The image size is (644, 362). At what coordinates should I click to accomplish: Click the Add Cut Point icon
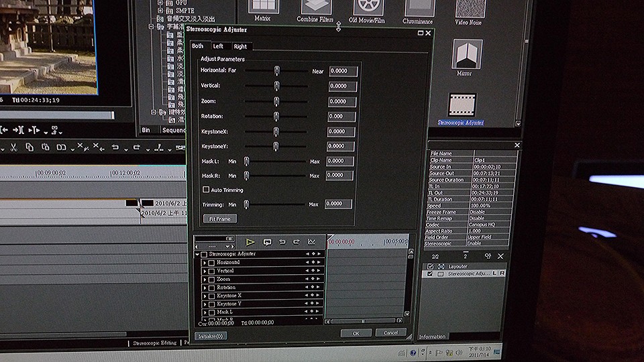click(158, 147)
